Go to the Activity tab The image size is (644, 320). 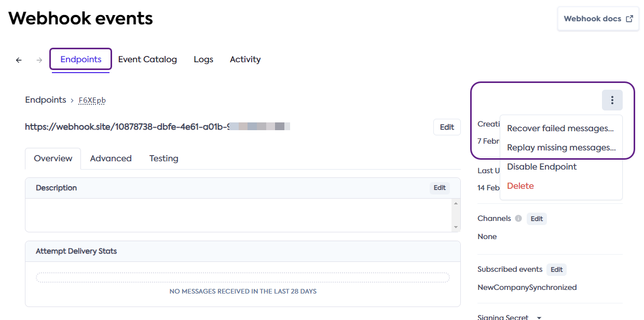pyautogui.click(x=245, y=59)
